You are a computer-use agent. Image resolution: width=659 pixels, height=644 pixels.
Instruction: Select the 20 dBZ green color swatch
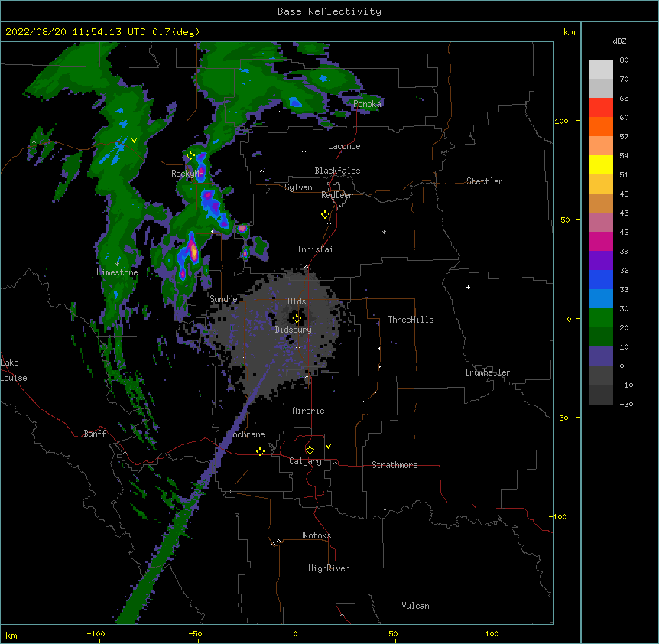point(601,318)
